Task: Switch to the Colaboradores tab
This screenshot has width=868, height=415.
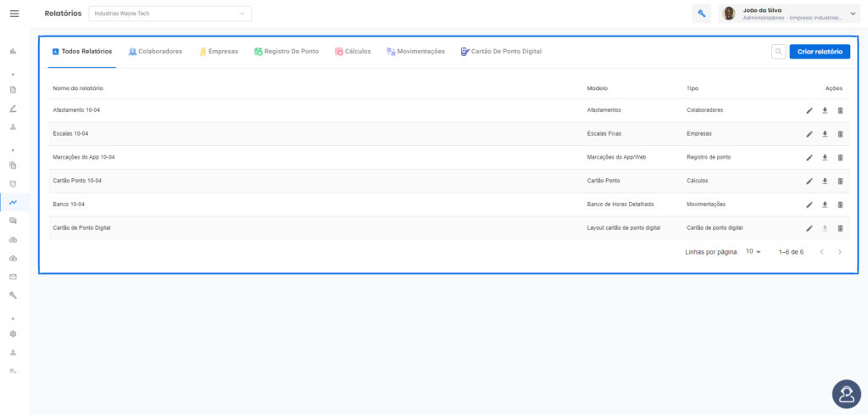Action: coord(155,52)
